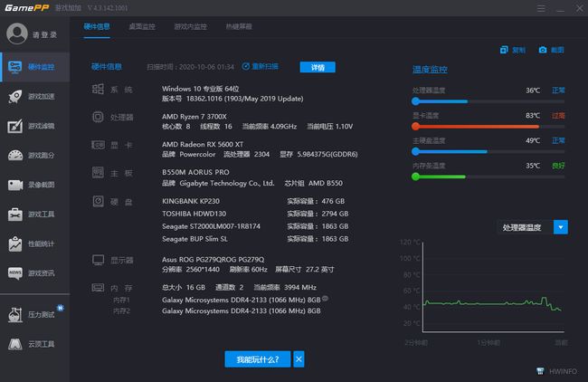
Task: Select Windows 10 专业版 64位 text
Action: tap(200, 89)
